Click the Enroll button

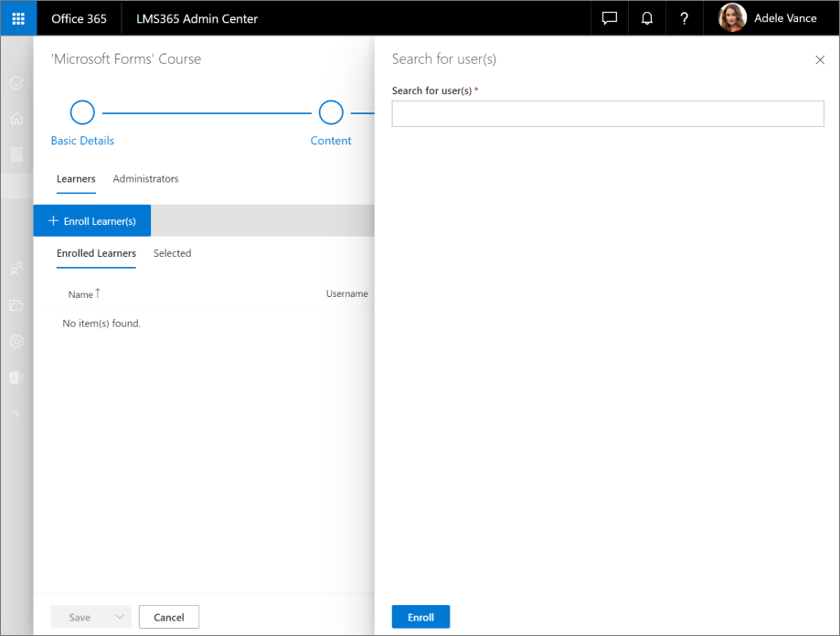click(x=420, y=617)
